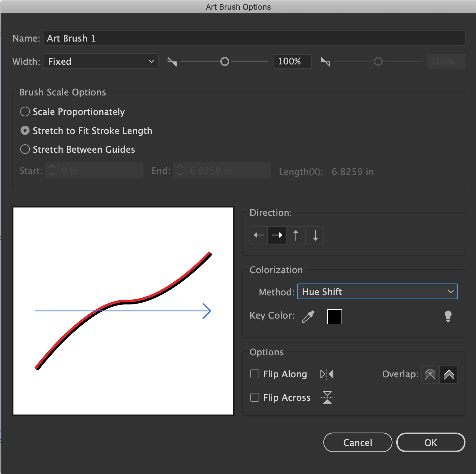Screen dimensions: 476x474
Task: Click the 100% width percentage field
Action: [x=292, y=61]
